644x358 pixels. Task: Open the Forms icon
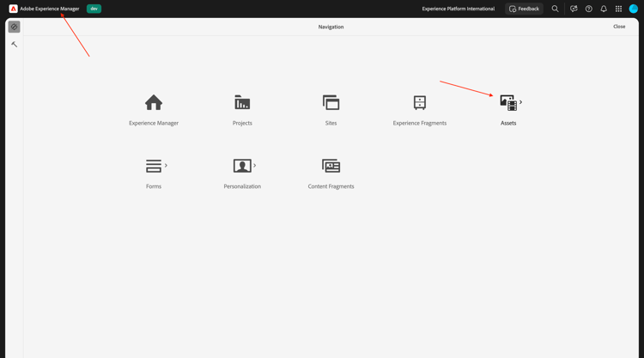[x=154, y=166]
